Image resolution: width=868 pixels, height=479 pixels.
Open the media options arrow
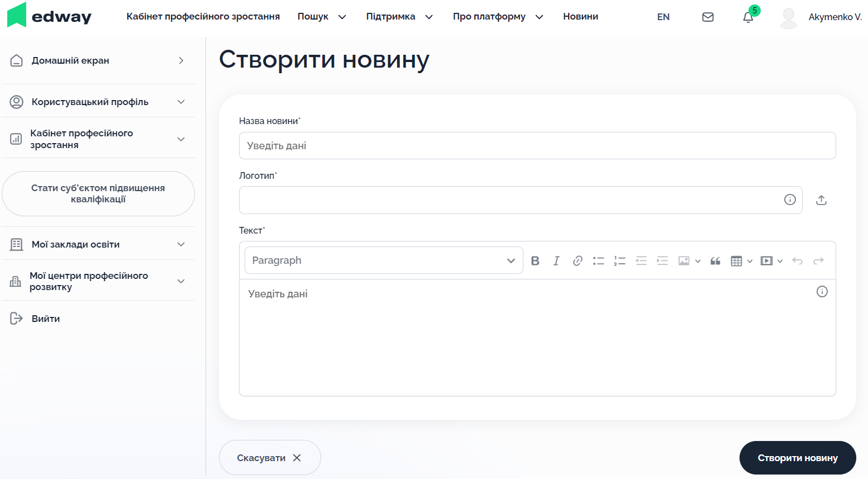[780, 261]
